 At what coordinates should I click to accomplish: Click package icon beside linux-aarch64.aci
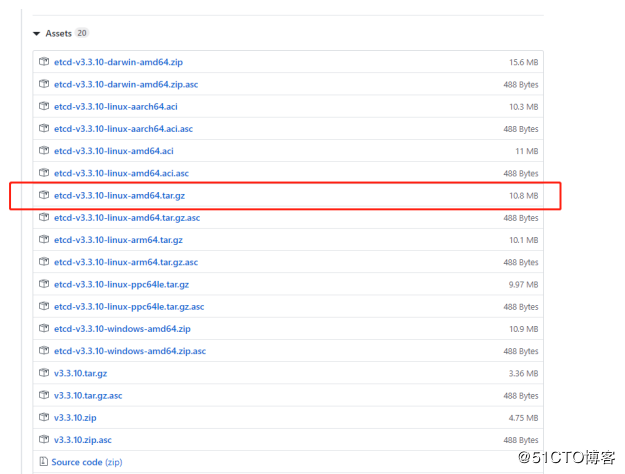pyautogui.click(x=44, y=106)
